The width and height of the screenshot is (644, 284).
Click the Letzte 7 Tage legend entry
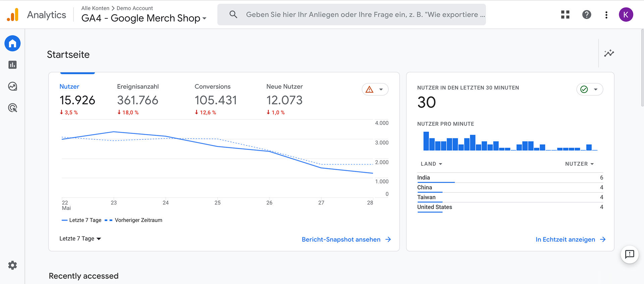coord(82,220)
